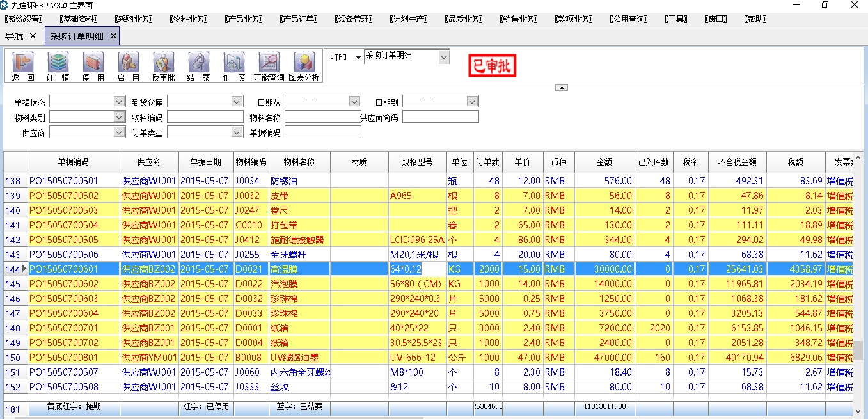
Task: Open the 帮助 menu
Action: [x=755, y=19]
